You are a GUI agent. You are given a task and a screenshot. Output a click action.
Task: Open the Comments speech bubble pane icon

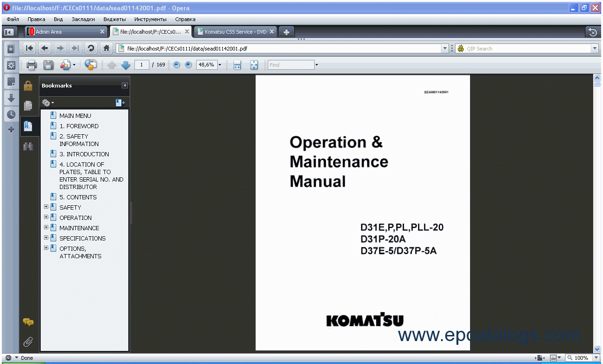[x=28, y=322]
